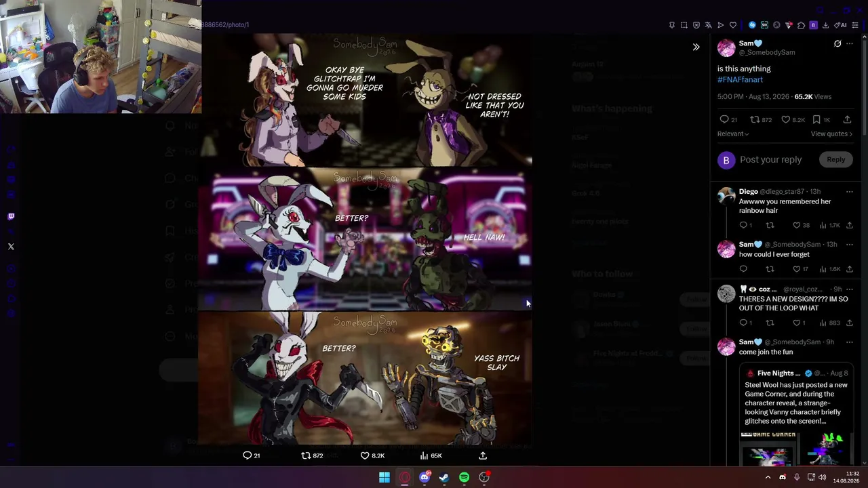Open the X icon in the browser sidebar
The height and width of the screenshot is (488, 868).
(x=11, y=246)
